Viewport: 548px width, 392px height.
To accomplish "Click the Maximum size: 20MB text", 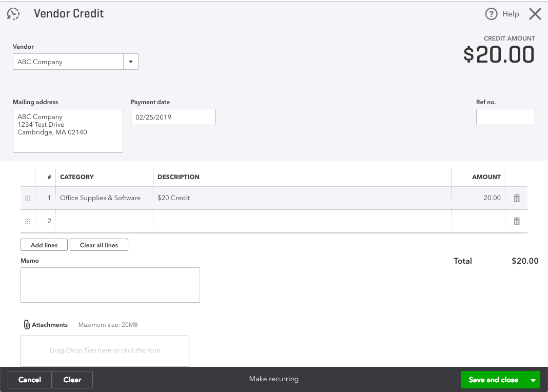I will pyautogui.click(x=108, y=325).
